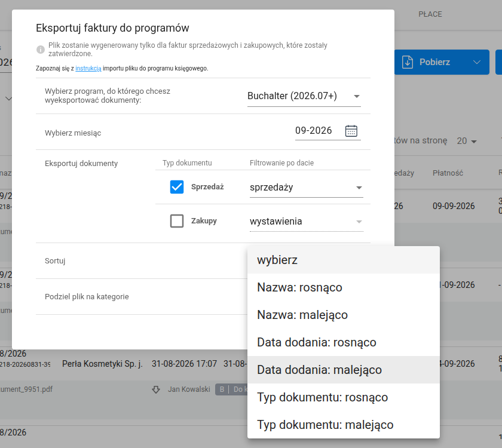Viewport: 502px width, 448px height.
Task: Pick Typ dokumentu: rosnąco option
Action: (344, 397)
